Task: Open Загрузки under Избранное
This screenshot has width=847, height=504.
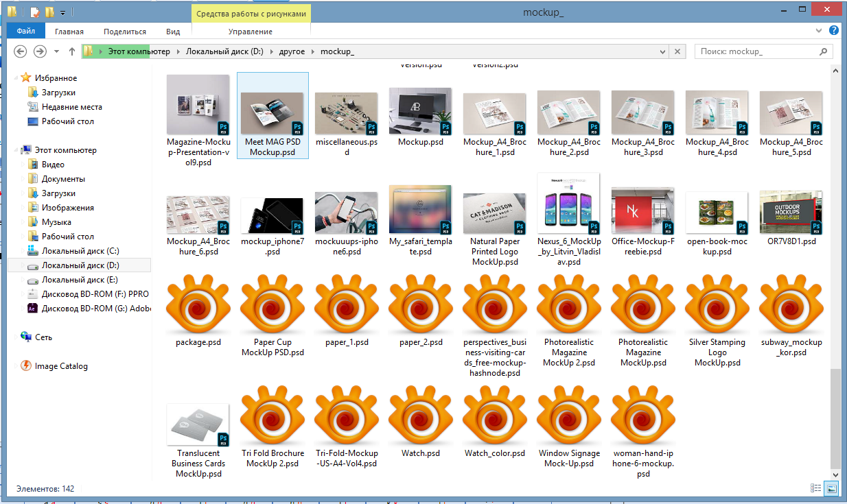Action: click(58, 93)
